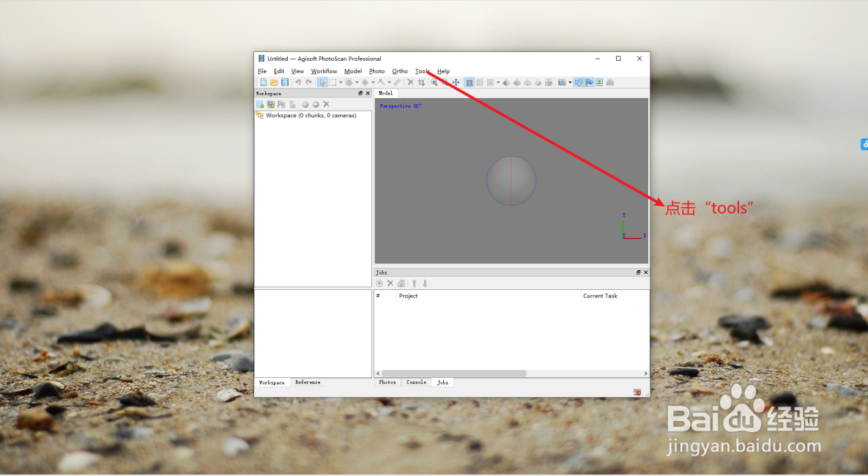Select the Move Object tool icon
The width and height of the screenshot is (868, 476).
[365, 82]
